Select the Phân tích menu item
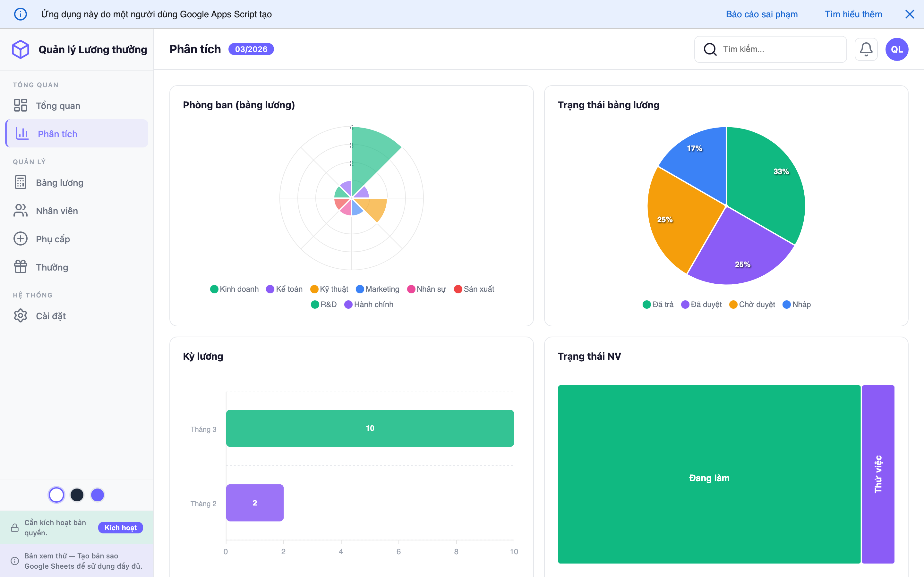This screenshot has width=924, height=577. (x=57, y=134)
